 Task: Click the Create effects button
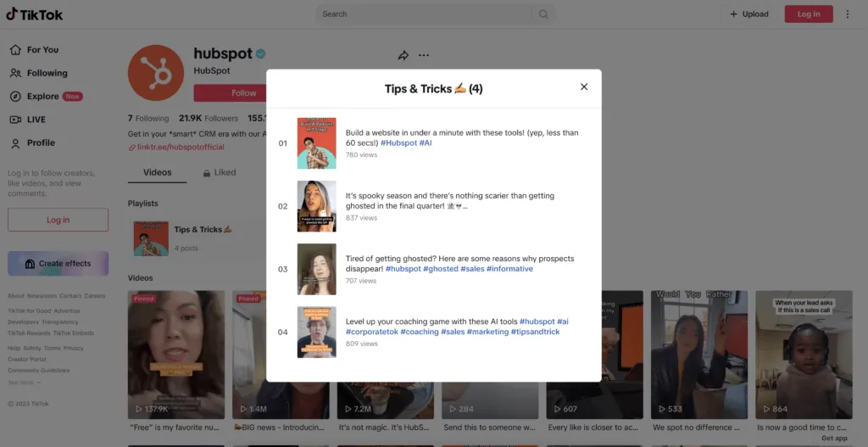coord(58,264)
